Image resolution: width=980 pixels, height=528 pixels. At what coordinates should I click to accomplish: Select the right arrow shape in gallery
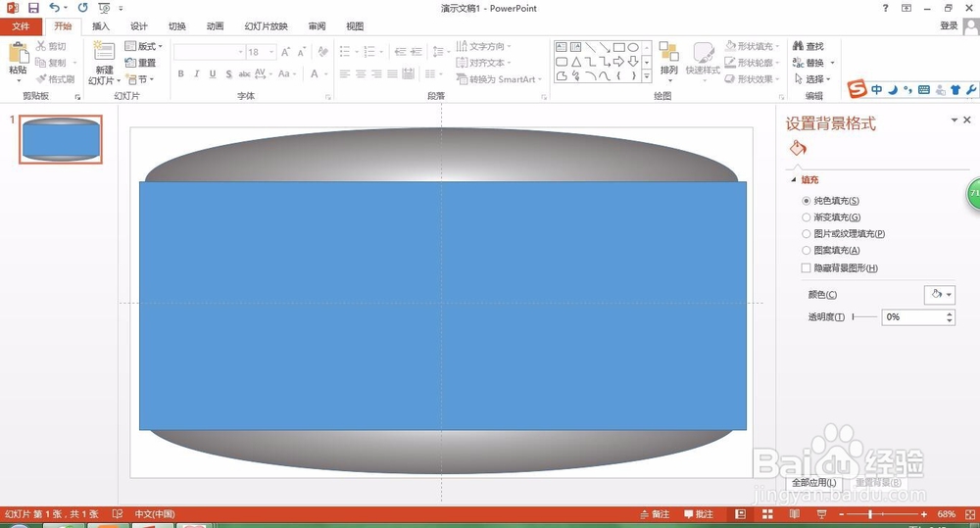coord(618,62)
